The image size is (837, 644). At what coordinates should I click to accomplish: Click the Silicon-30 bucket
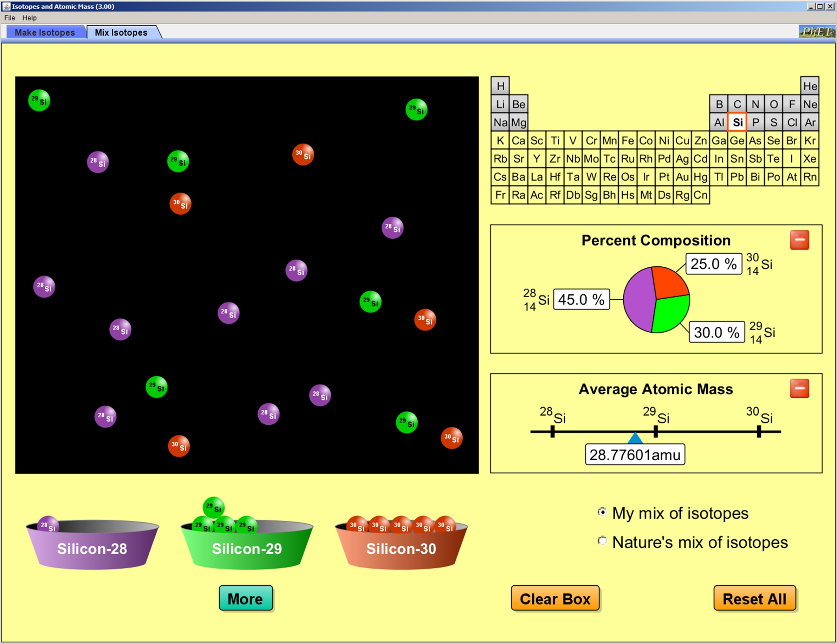point(401,548)
